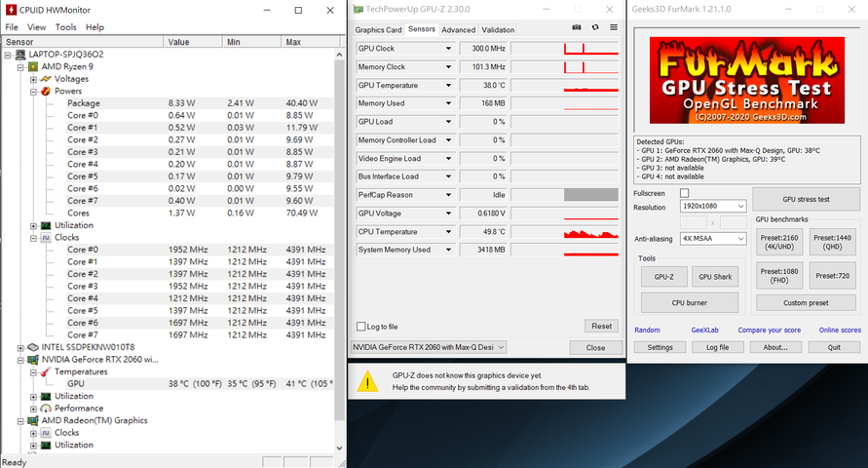Click the GPU-Z refresh icon
Image resolution: width=868 pixels, height=468 pixels.
(x=595, y=27)
